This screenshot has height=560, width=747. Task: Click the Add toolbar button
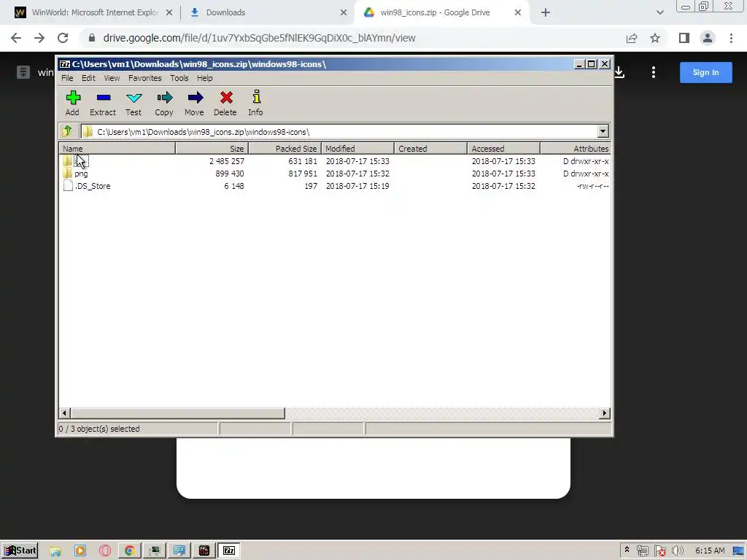[72, 103]
